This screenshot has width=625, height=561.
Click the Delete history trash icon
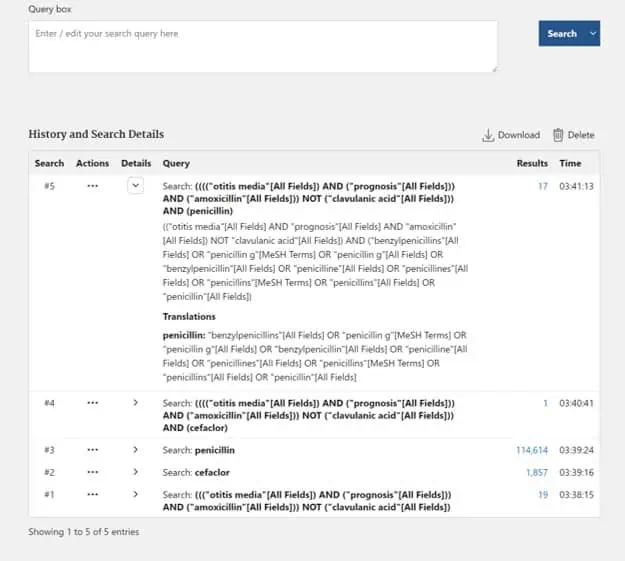(x=558, y=135)
